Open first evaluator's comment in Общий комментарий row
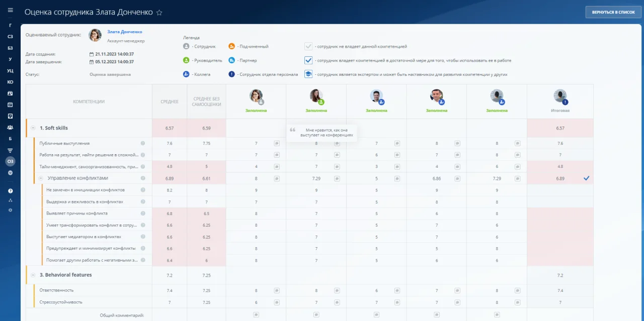 click(256, 314)
